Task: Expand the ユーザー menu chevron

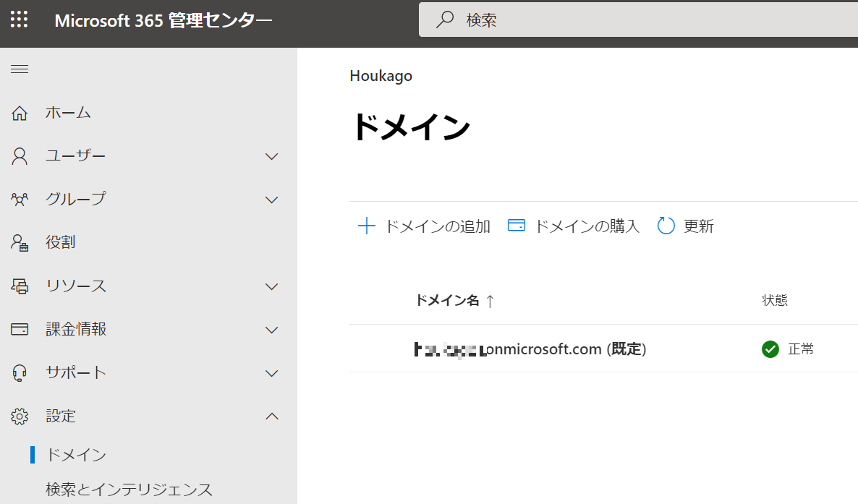Action: pos(271,156)
